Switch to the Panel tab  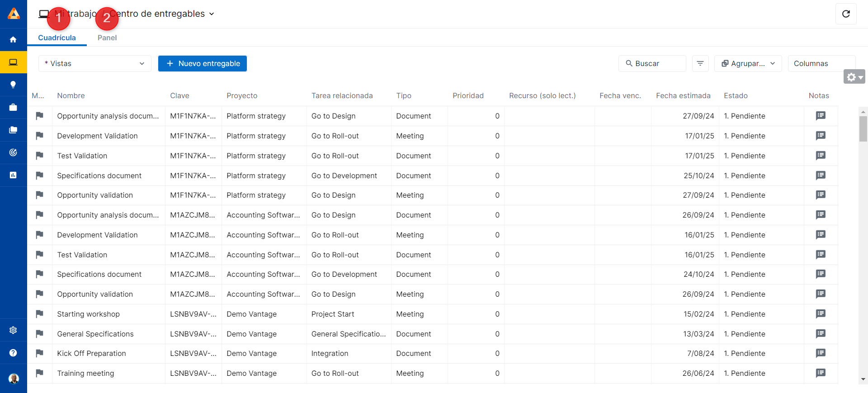pyautogui.click(x=107, y=38)
